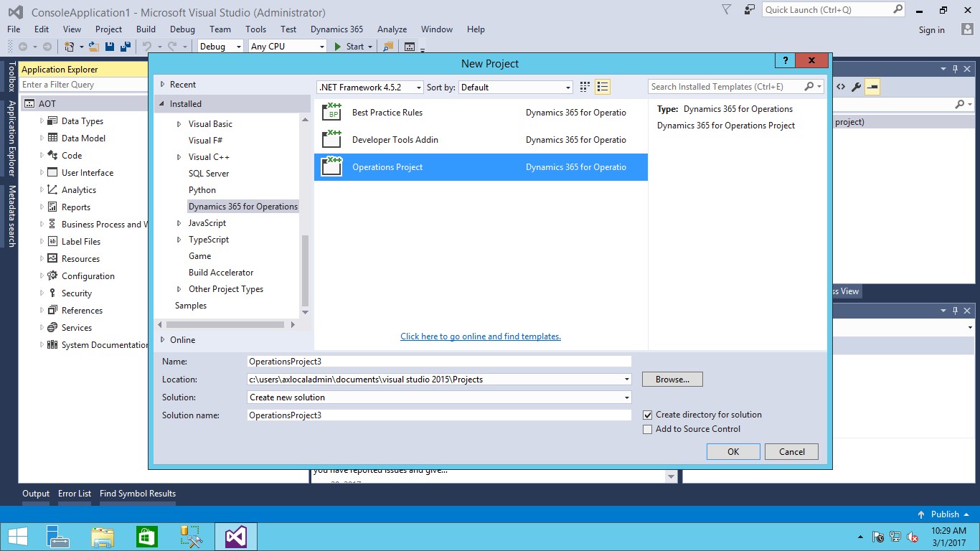Uncheck Create directory for solution
The width and height of the screenshot is (980, 551).
click(x=648, y=415)
